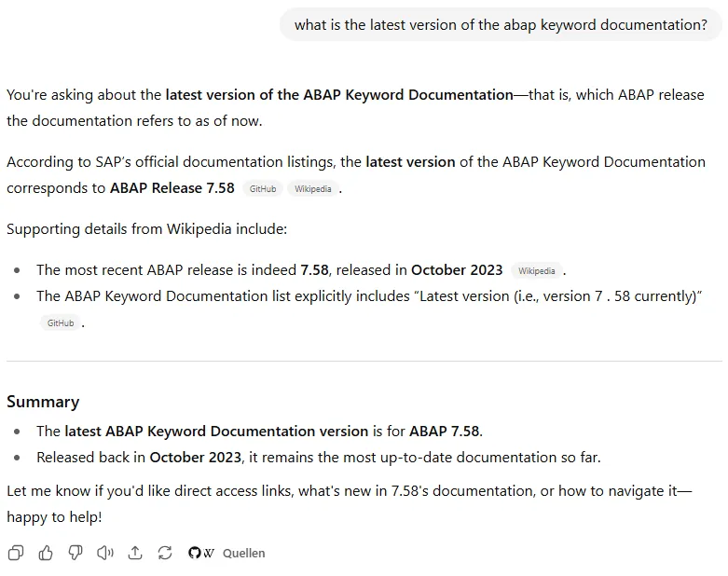Image resolution: width=728 pixels, height=576 pixels.
Task: Share the response using the share icon
Action: tap(135, 553)
